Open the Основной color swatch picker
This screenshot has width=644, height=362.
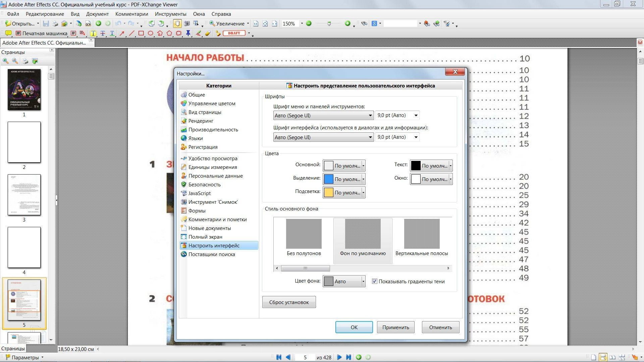[344, 166]
